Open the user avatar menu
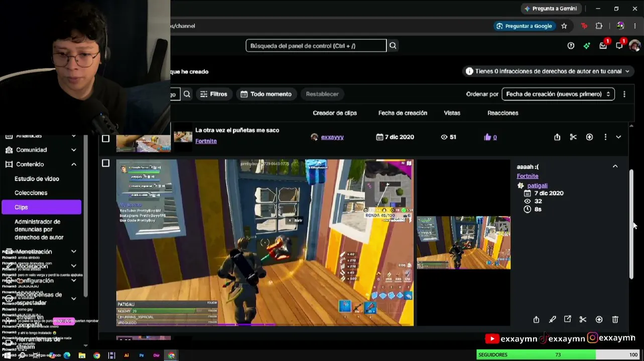Screen dimensions: 644x361 [x=635, y=46]
